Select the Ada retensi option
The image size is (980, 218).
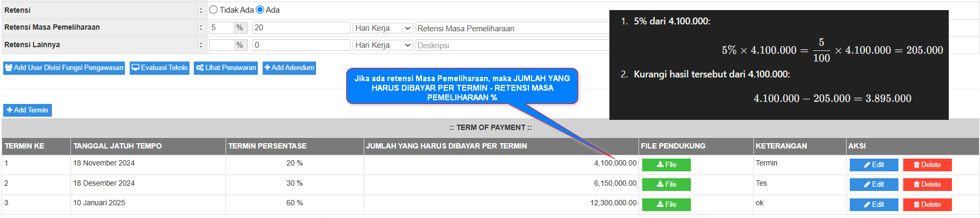(260, 10)
